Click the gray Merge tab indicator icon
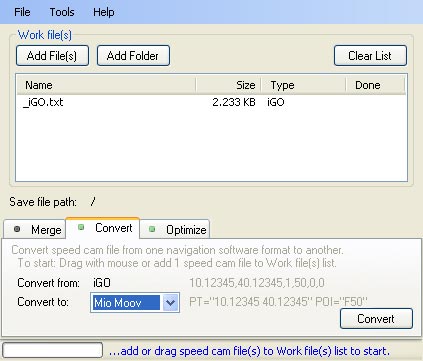This screenshot has height=361, width=423. (x=17, y=229)
